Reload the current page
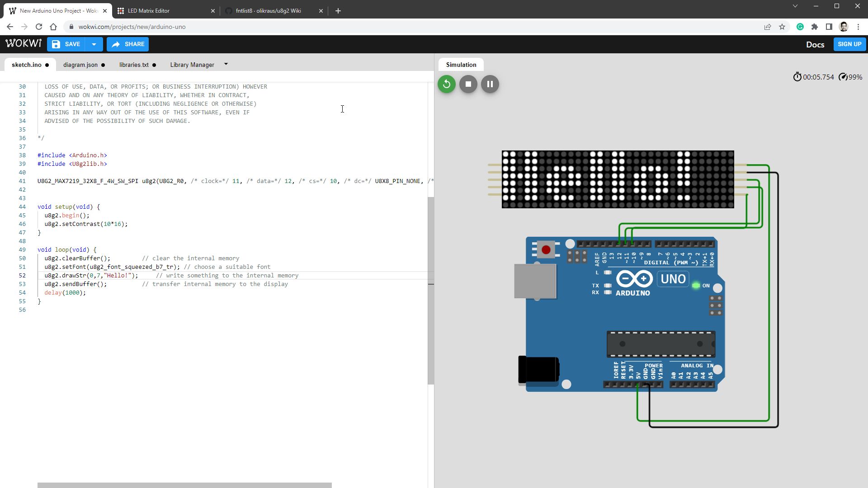 pyautogui.click(x=39, y=27)
